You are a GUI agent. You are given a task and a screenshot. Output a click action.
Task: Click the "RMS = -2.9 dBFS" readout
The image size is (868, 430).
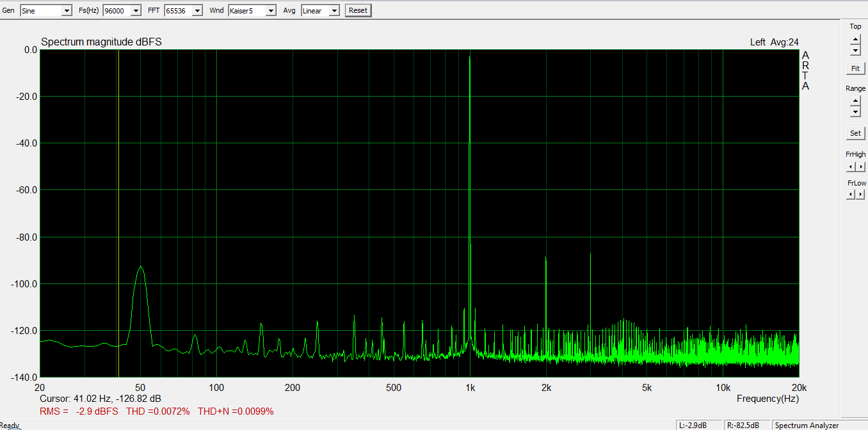click(79, 411)
